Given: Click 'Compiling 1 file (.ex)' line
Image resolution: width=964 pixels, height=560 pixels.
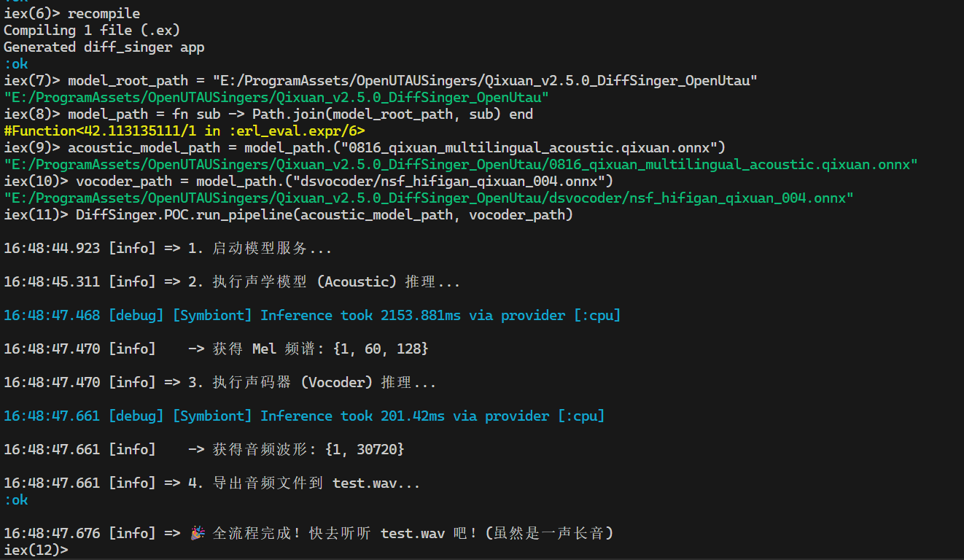Looking at the screenshot, I should click(92, 30).
